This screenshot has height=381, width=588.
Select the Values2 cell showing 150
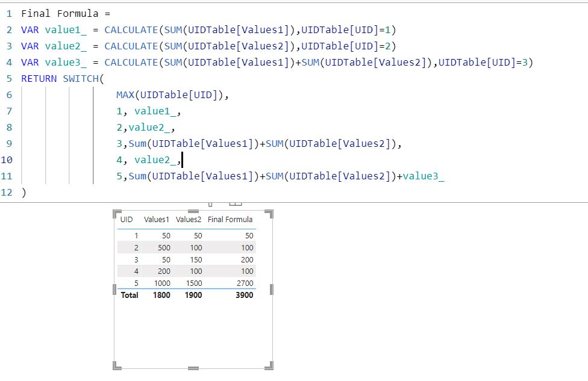click(x=196, y=259)
